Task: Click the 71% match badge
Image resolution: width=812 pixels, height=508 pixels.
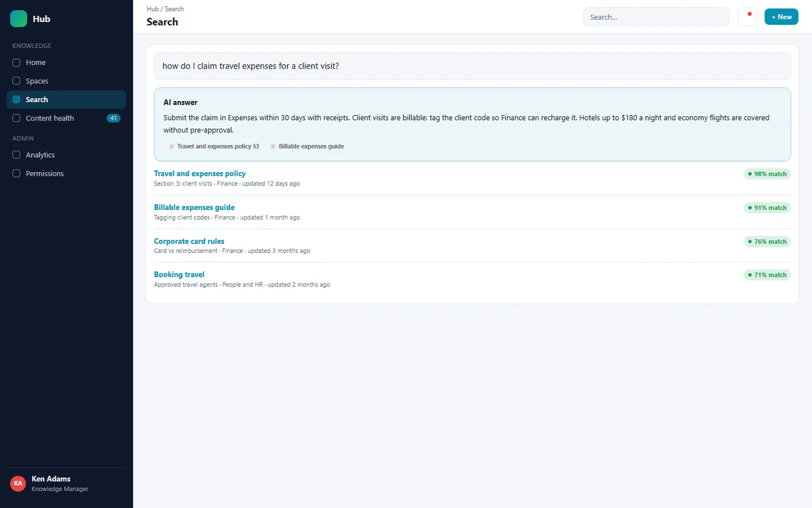Action: [x=767, y=275]
